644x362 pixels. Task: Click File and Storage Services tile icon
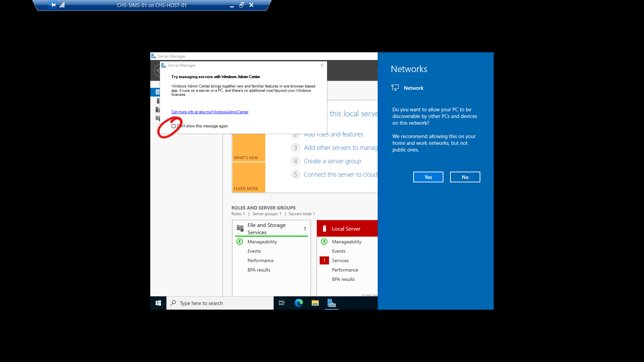pos(240,229)
